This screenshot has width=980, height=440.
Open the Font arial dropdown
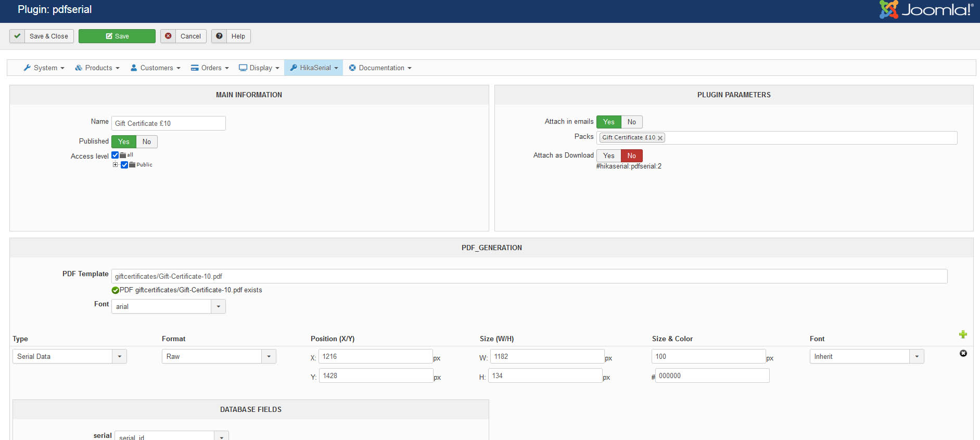(169, 306)
